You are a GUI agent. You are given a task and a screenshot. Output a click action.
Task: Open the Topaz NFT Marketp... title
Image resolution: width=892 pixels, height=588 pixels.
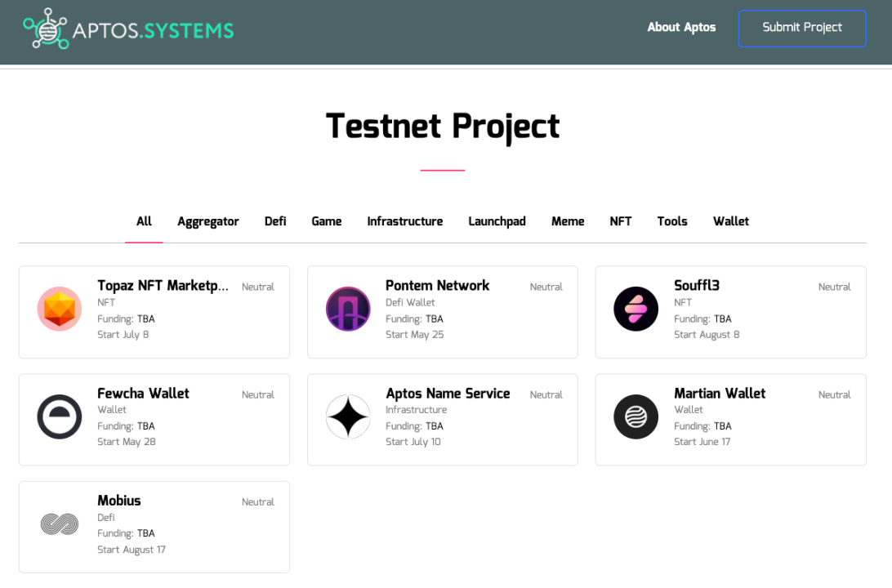(163, 286)
